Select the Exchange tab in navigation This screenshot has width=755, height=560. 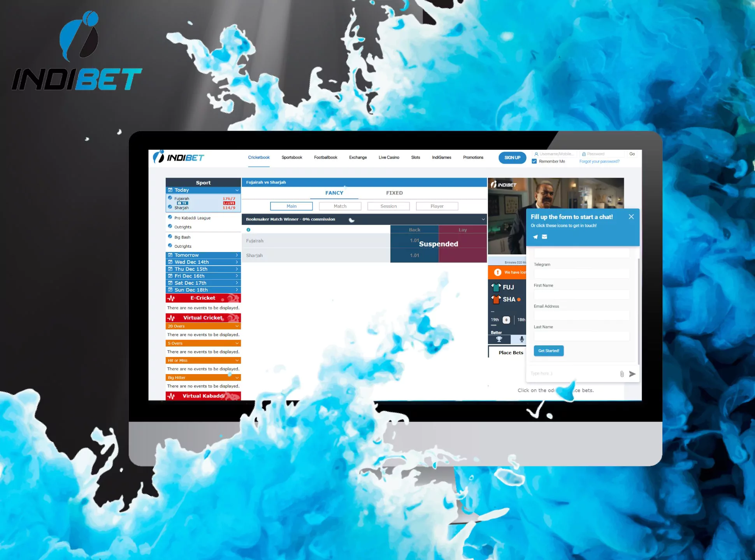[x=358, y=157]
